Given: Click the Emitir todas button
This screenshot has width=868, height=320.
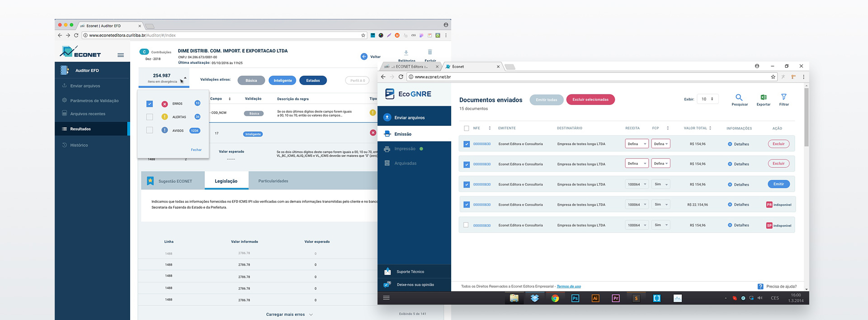Looking at the screenshot, I should [547, 100].
